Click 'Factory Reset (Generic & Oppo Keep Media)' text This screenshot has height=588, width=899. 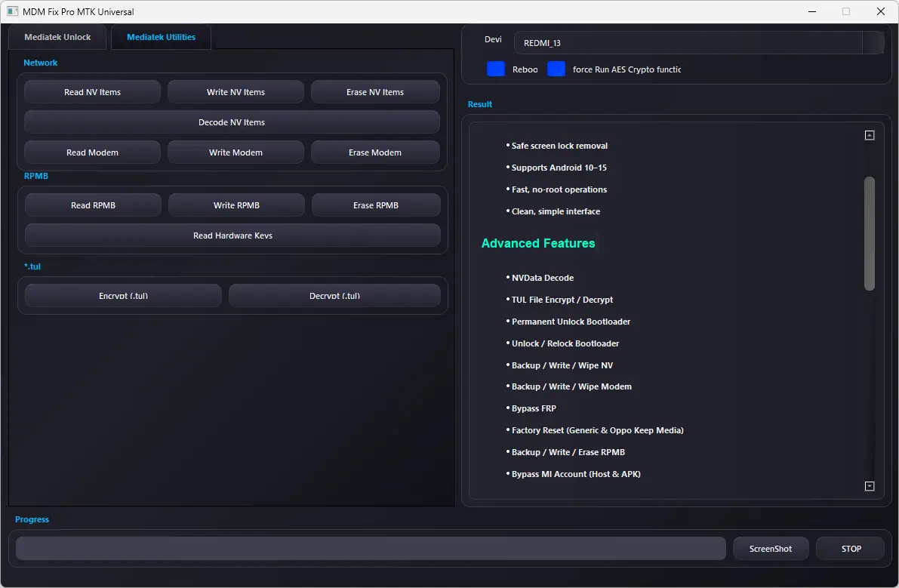point(597,430)
